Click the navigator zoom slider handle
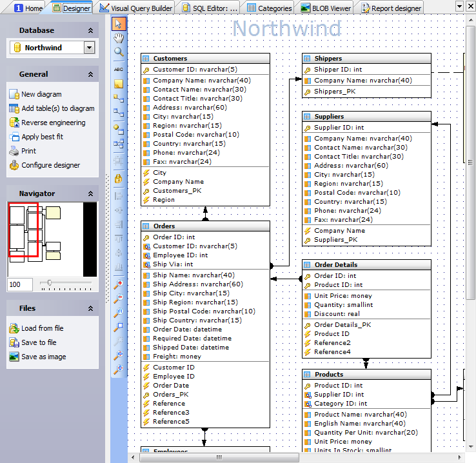 (49, 283)
